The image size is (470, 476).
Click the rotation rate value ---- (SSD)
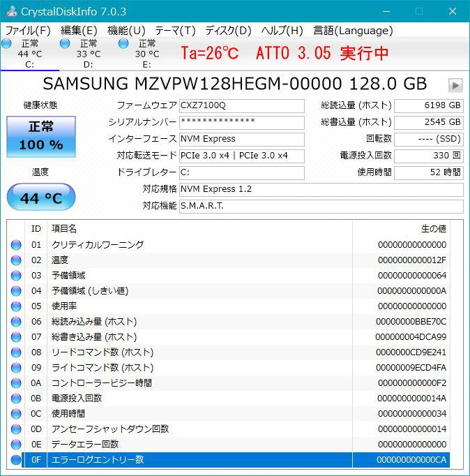pyautogui.click(x=428, y=140)
